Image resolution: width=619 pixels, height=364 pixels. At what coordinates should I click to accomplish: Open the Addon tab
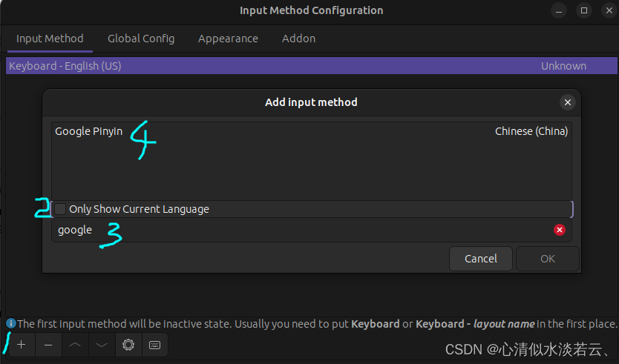point(299,39)
